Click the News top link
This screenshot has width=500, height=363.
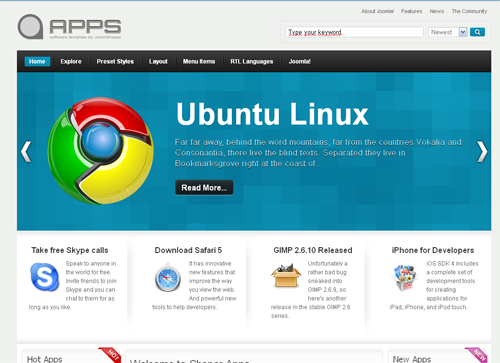[x=437, y=11]
